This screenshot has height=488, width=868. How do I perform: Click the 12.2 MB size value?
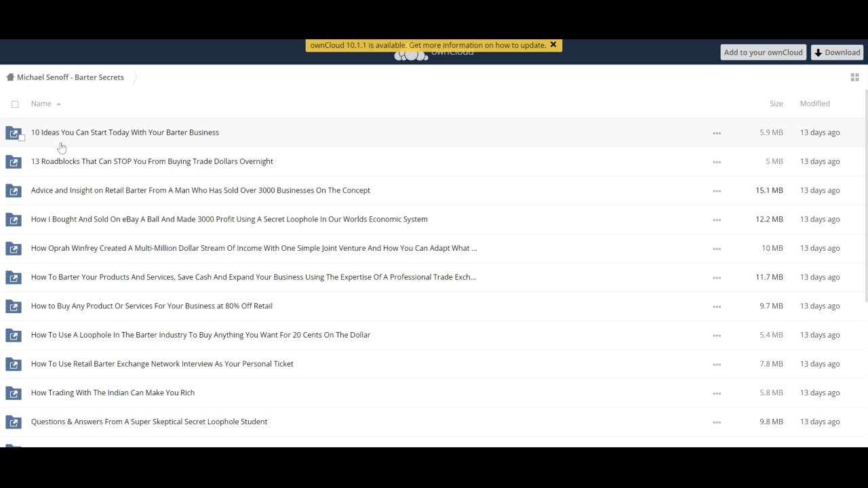click(769, 220)
